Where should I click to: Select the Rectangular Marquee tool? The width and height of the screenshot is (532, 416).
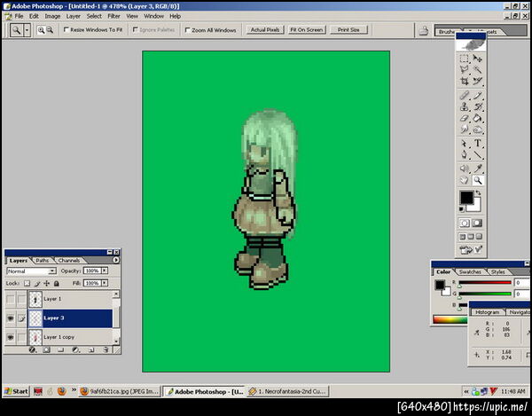tap(464, 59)
